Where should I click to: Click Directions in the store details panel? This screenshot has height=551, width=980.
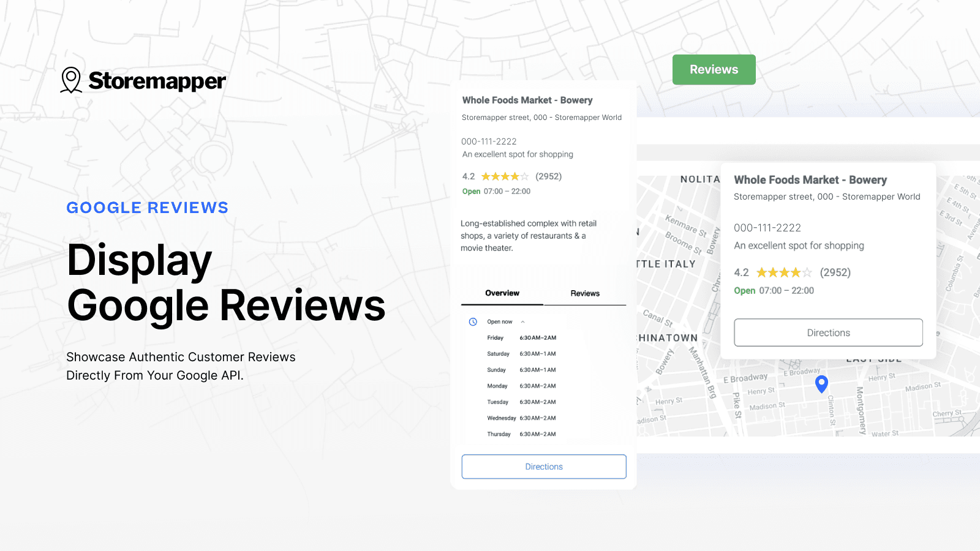(x=543, y=466)
